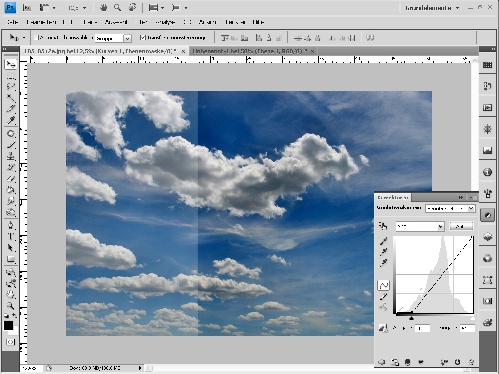Reset the adjustment to defaults
Viewport: 499px width, 374px height.
(458, 362)
